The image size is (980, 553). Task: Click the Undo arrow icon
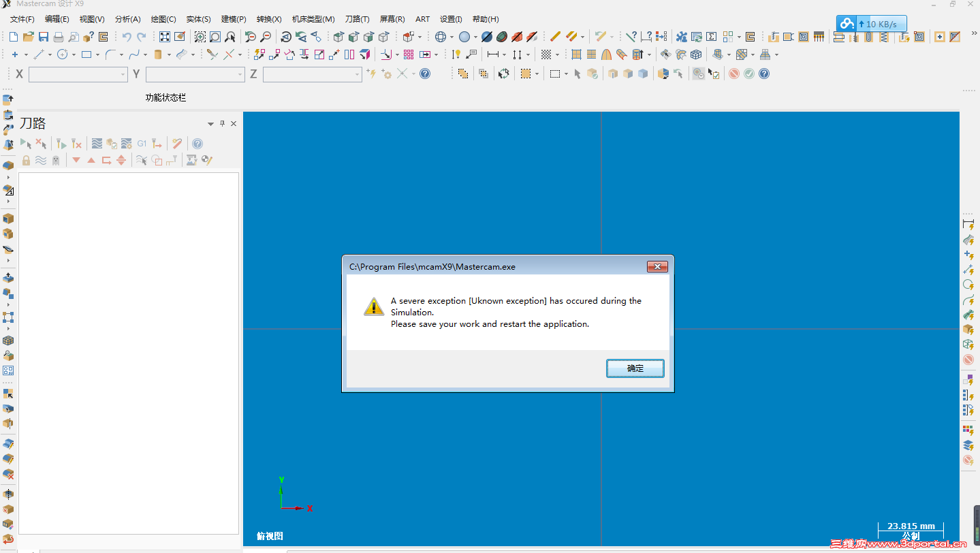[127, 37]
